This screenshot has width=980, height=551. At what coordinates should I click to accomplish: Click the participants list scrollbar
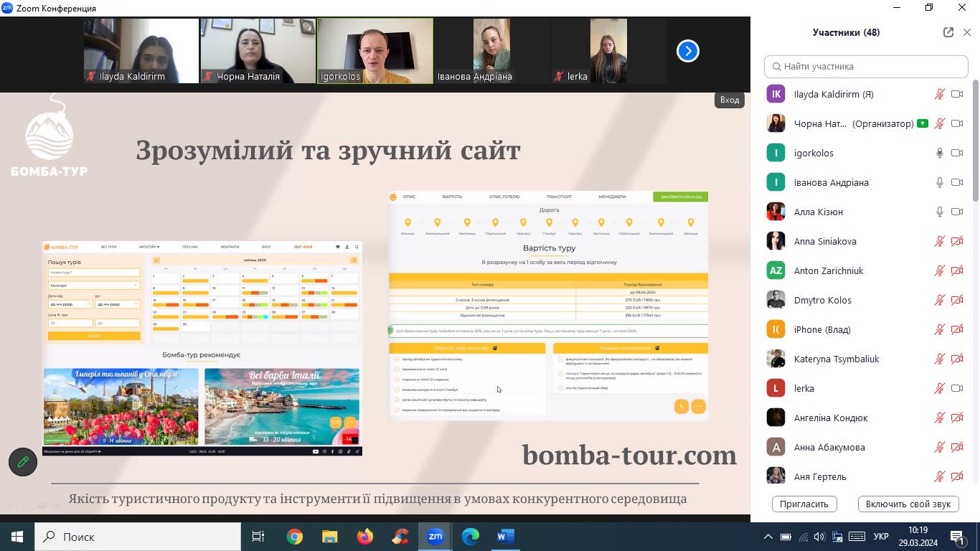975,143
